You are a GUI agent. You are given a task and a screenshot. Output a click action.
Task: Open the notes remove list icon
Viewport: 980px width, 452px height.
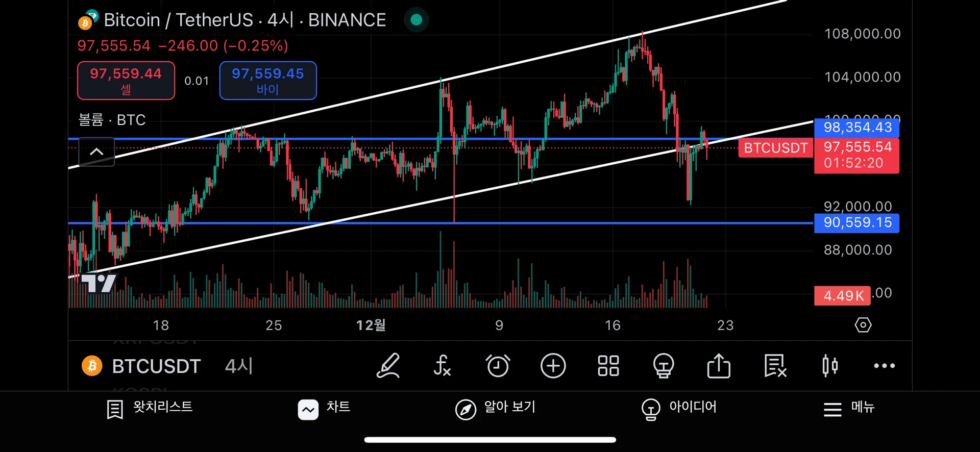[x=775, y=366]
